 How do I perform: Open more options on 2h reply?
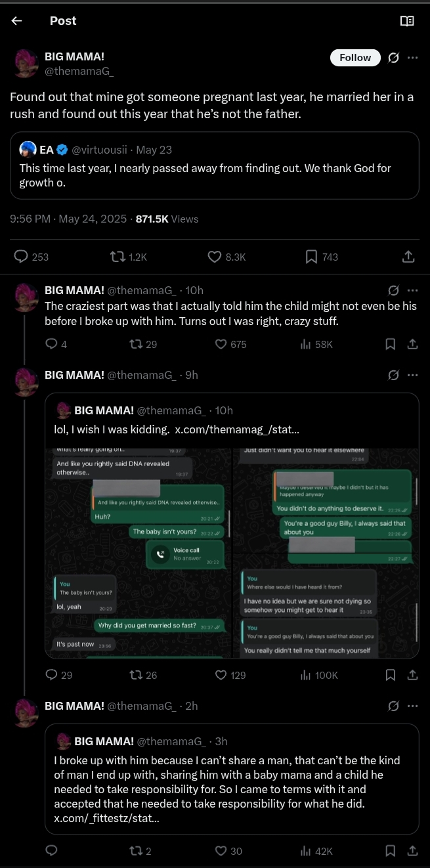coord(413,706)
